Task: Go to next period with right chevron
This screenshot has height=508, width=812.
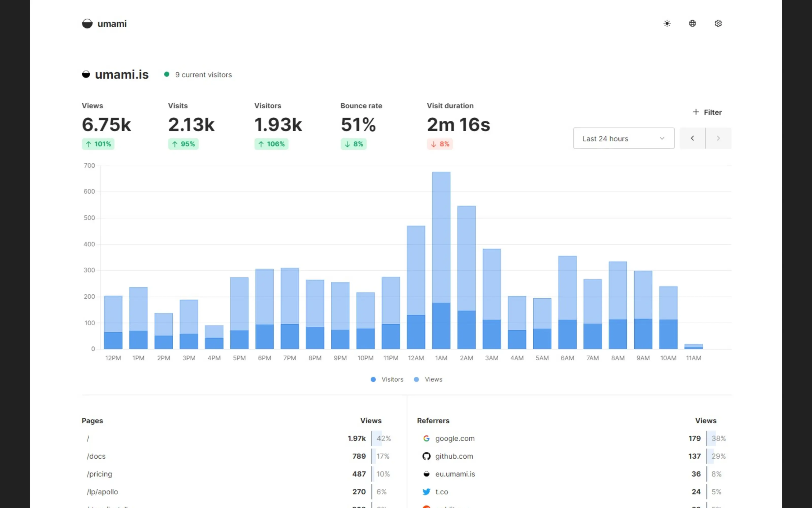Action: [718, 138]
